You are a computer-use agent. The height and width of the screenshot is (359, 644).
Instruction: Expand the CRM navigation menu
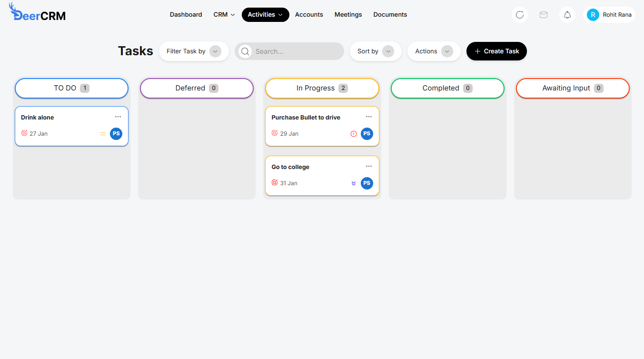[224, 15]
